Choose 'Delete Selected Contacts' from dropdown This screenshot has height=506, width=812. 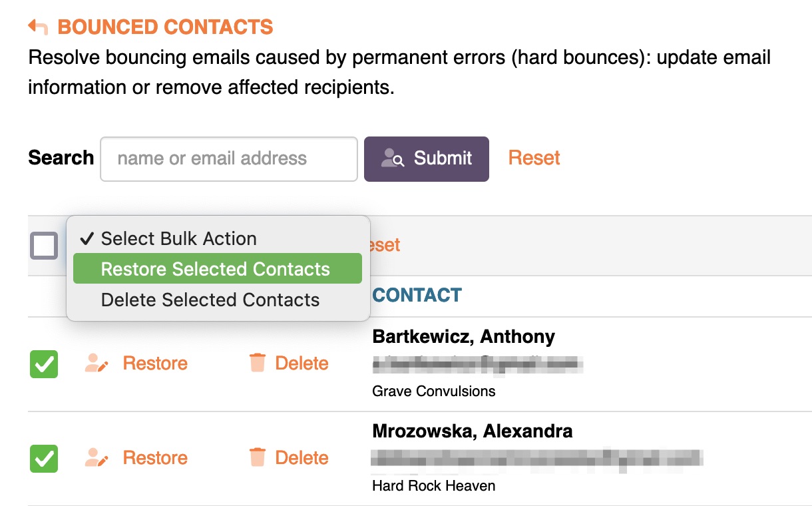(210, 300)
